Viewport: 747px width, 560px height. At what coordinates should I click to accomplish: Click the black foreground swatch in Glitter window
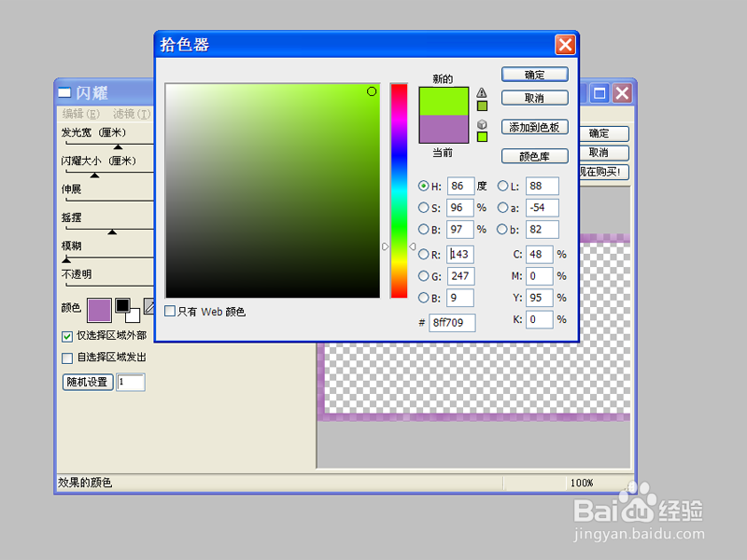pos(122,305)
